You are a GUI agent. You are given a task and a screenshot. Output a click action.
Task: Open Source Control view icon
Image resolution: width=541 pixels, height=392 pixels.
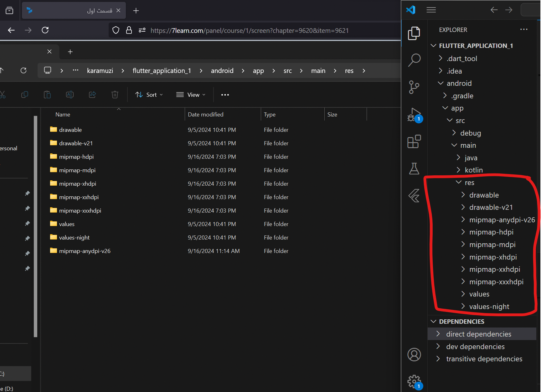point(414,87)
